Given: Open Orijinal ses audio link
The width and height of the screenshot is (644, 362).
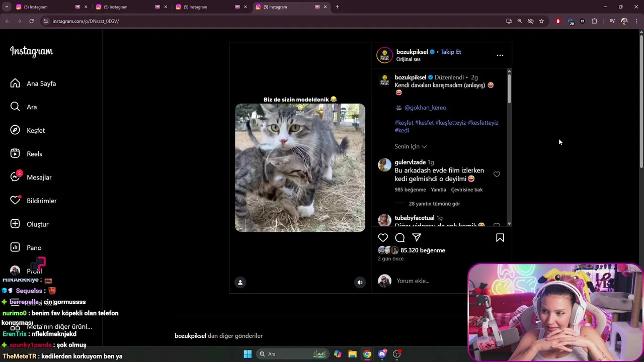Looking at the screenshot, I should (x=408, y=59).
